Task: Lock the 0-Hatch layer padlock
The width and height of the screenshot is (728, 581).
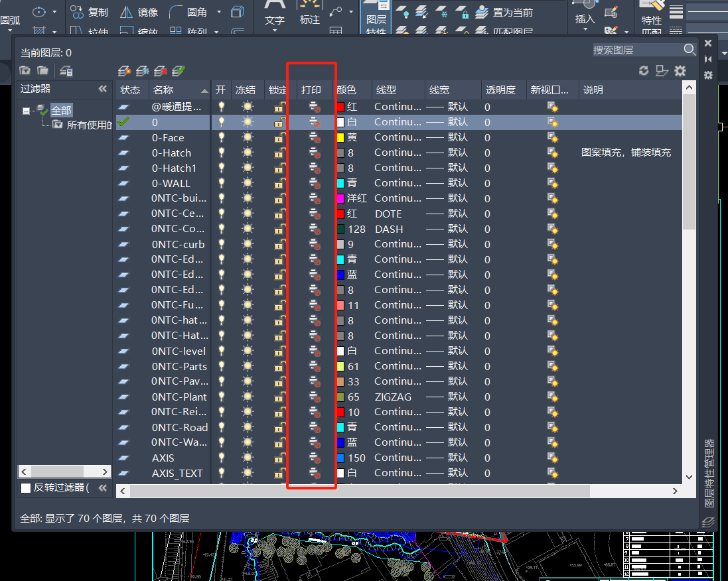Action: click(x=280, y=153)
